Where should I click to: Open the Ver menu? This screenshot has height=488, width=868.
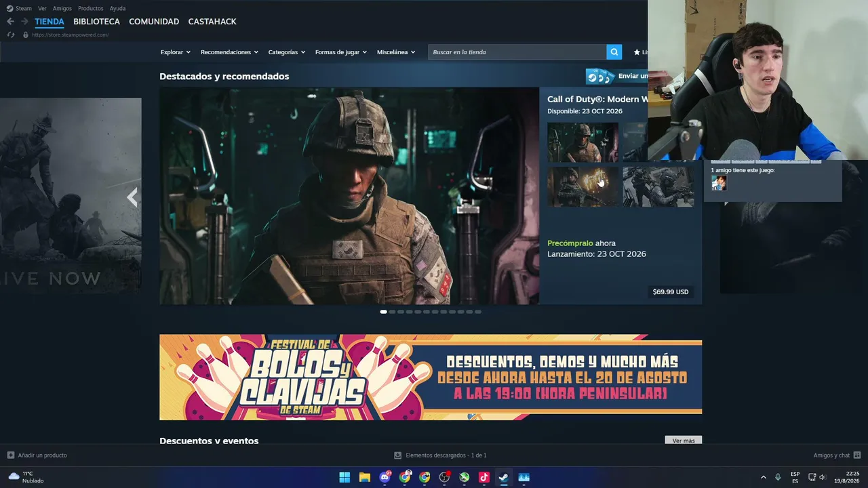click(x=42, y=8)
